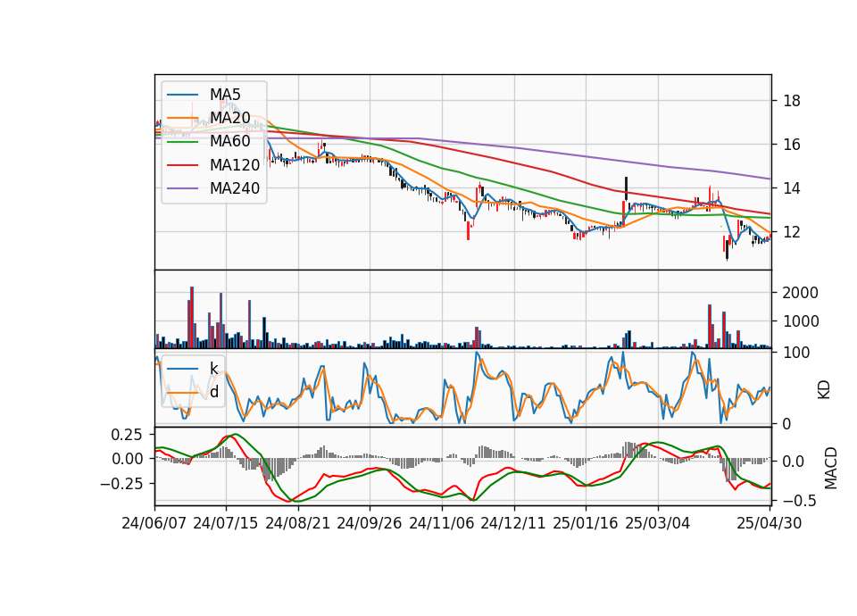The height and width of the screenshot is (616, 857).
Task: Click the MACD left axis value −0.25
Action: pyautogui.click(x=121, y=484)
